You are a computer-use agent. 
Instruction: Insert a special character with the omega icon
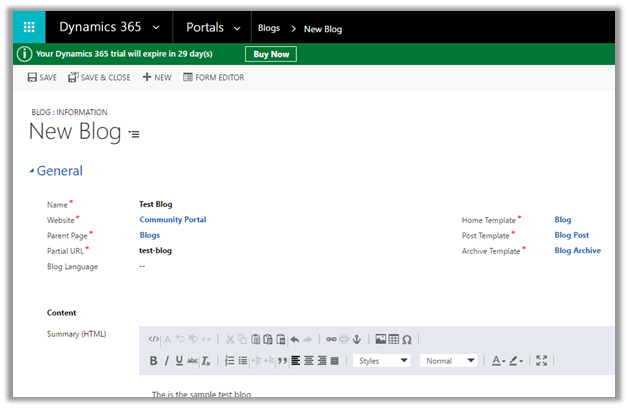point(407,339)
